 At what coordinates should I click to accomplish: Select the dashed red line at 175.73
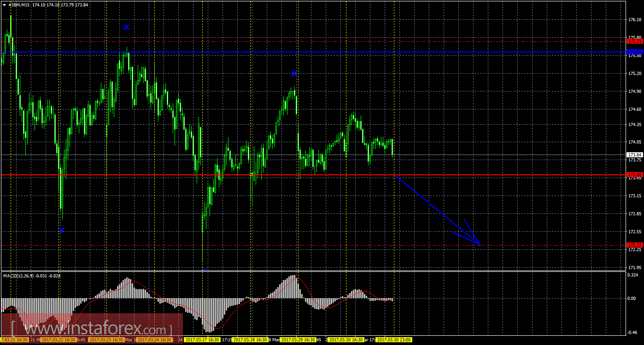(313, 41)
